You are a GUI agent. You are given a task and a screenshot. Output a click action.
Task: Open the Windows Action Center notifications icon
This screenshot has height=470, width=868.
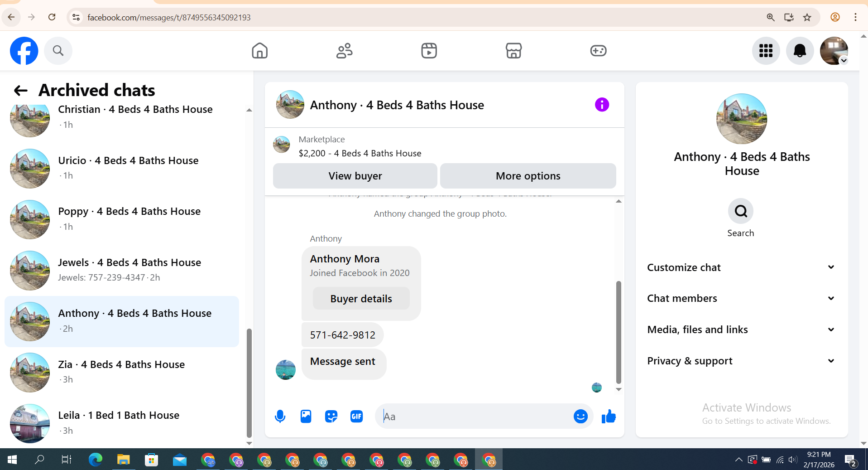click(851, 460)
